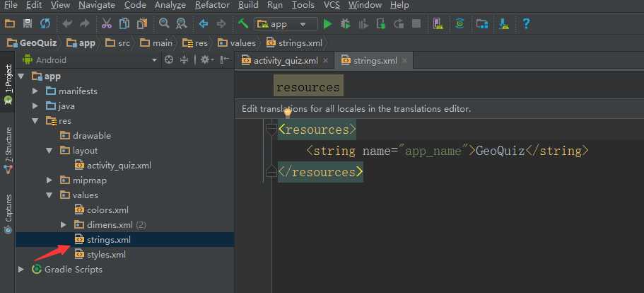Fold the opening resources tag in gutter
Viewport: 644px width, 293px height.
click(x=271, y=130)
